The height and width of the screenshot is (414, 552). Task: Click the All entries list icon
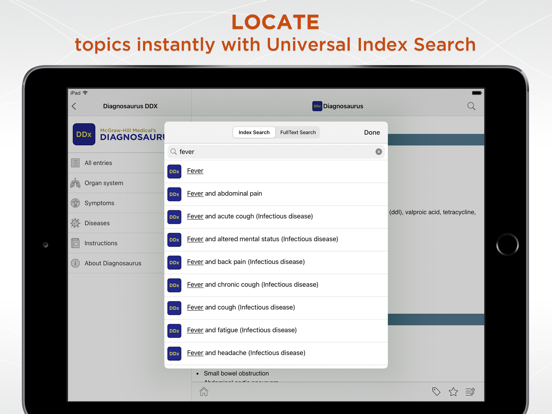pyautogui.click(x=75, y=163)
